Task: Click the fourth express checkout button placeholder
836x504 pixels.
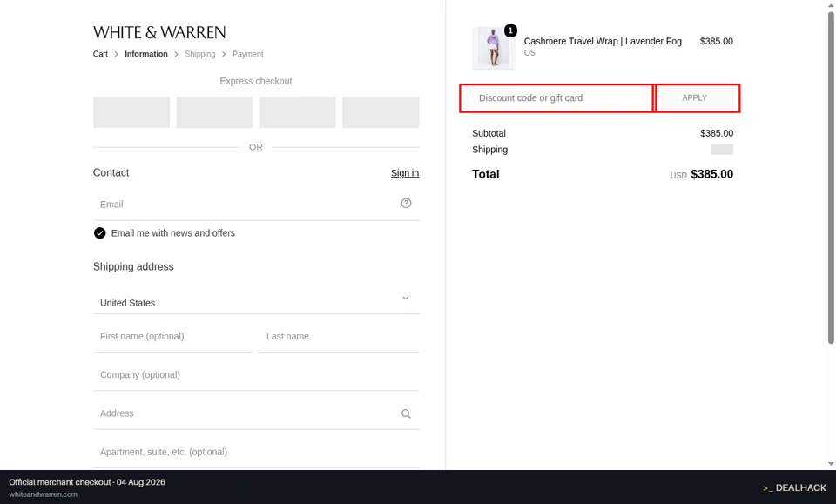Action: 381,112
